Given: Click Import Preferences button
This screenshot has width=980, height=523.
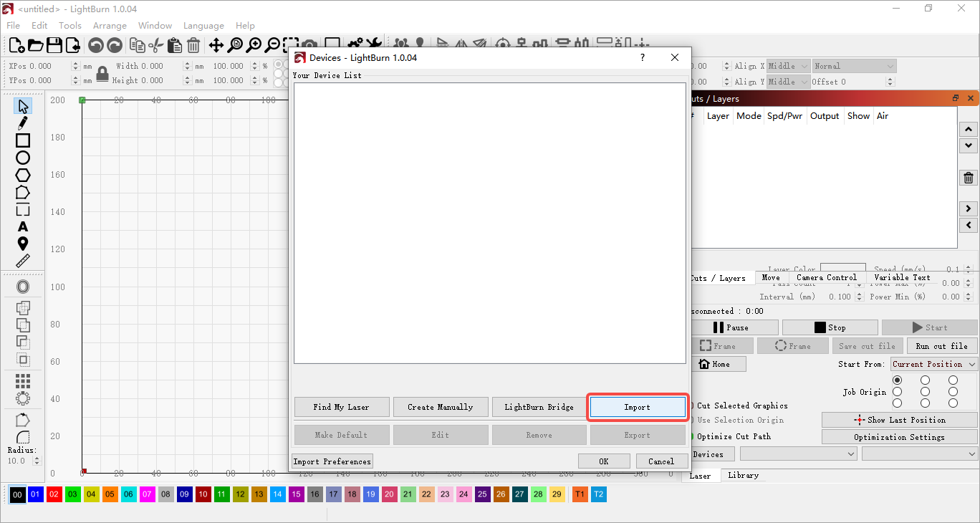Looking at the screenshot, I should click(332, 461).
